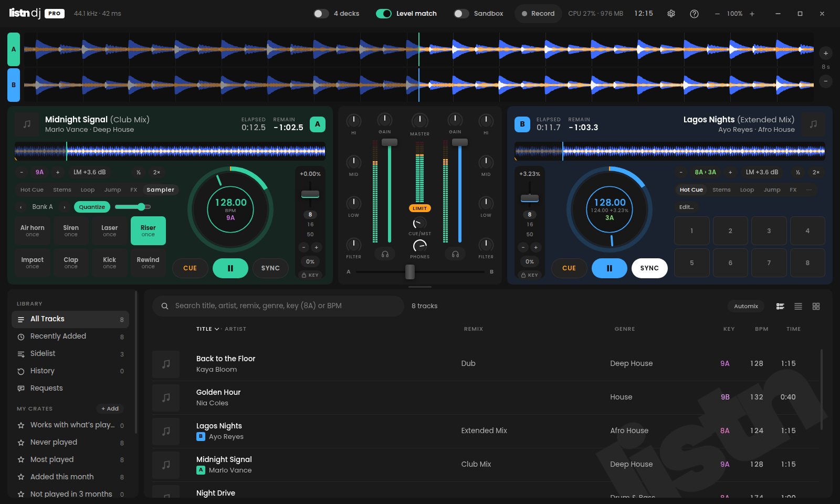840x504 pixels.
Task: Seek in deck A track overview waveform
Action: [170, 152]
